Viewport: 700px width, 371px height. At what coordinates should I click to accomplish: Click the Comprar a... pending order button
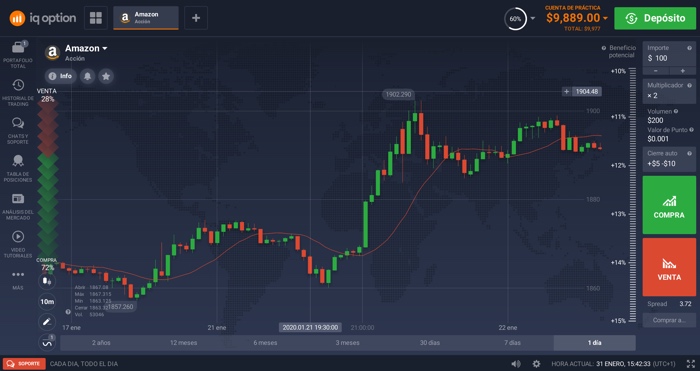click(x=669, y=320)
